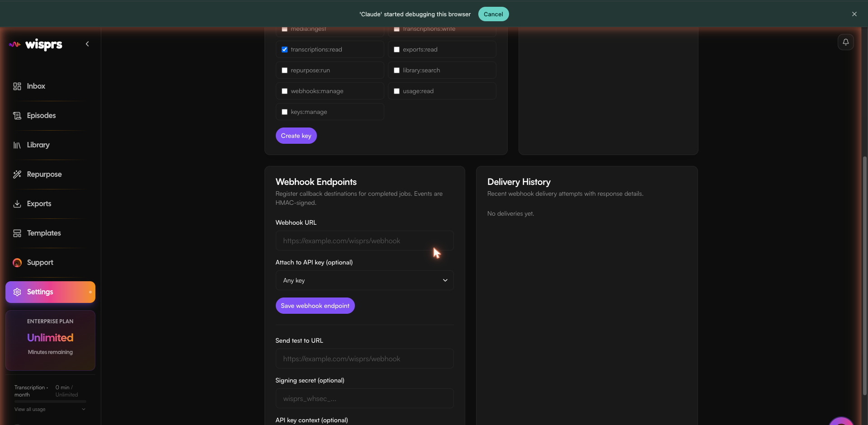Enable the media:ingest scope
The image size is (868, 425).
(x=284, y=29)
